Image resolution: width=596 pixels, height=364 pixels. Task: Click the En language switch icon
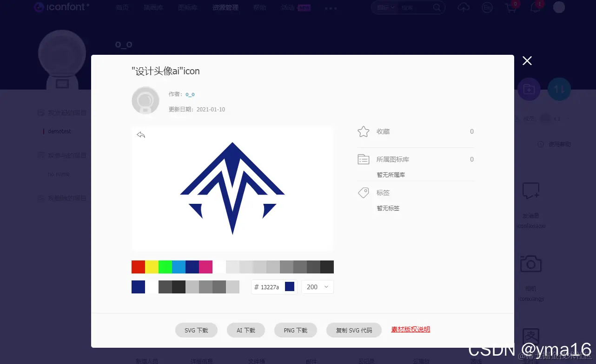[x=487, y=7]
